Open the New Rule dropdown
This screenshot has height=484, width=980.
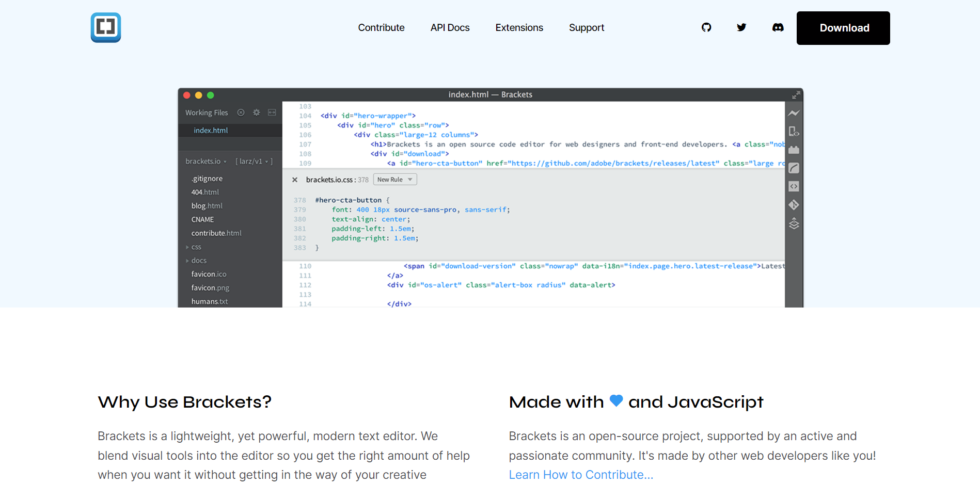tap(395, 180)
